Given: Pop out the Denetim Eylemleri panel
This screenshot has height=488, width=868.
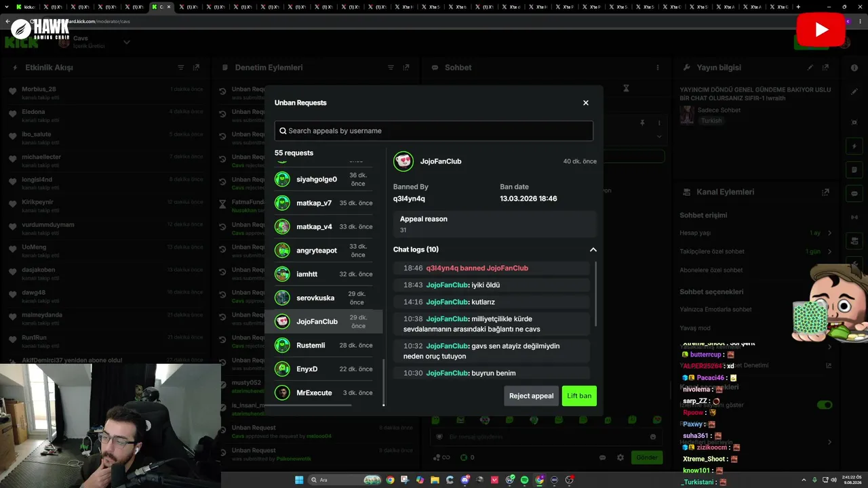Looking at the screenshot, I should 406,68.
